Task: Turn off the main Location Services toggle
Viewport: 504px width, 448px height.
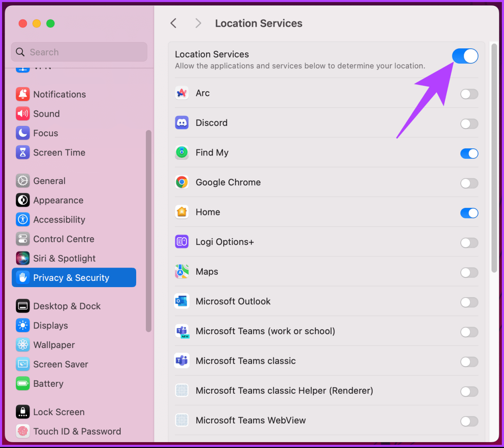Action: click(x=465, y=56)
